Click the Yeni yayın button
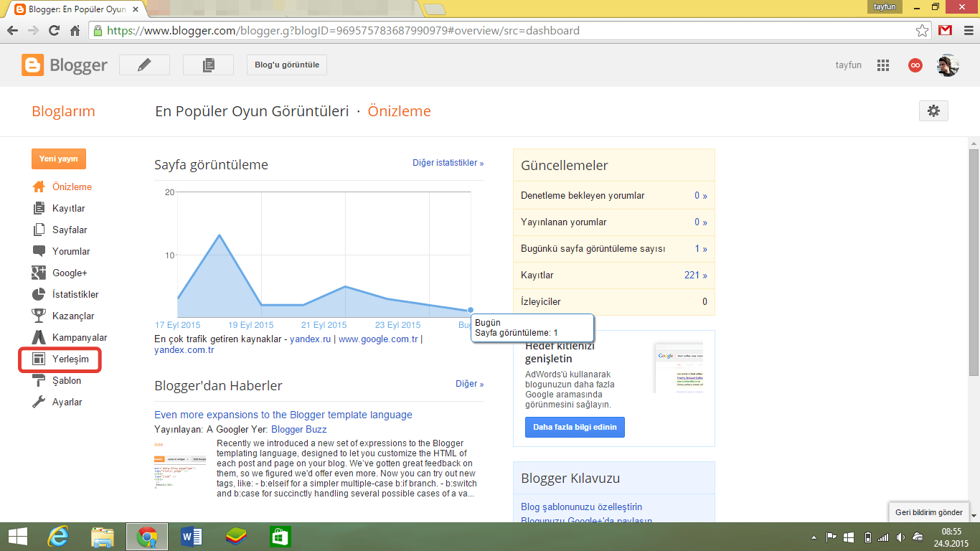The image size is (980, 551). 58,159
